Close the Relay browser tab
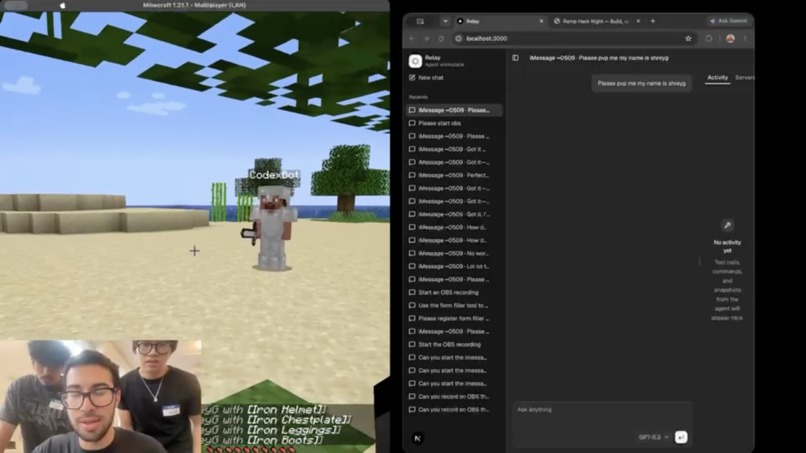This screenshot has height=453, width=806. tap(541, 21)
